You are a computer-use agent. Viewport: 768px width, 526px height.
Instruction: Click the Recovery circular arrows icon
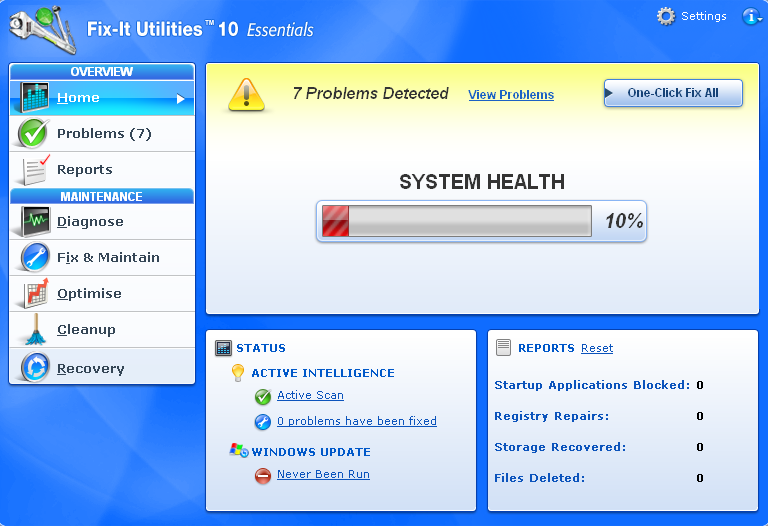pyautogui.click(x=35, y=367)
